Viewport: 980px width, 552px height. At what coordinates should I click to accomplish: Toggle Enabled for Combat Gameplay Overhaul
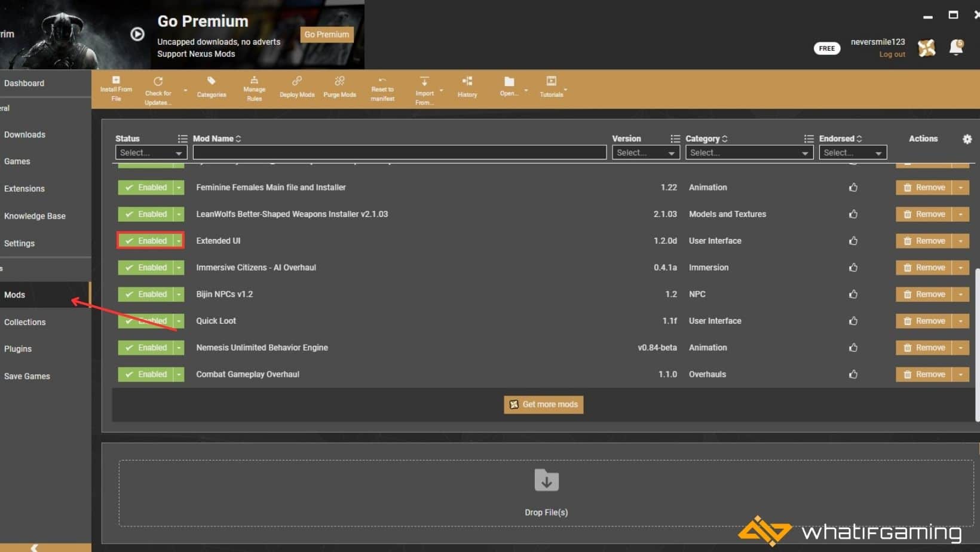point(146,374)
